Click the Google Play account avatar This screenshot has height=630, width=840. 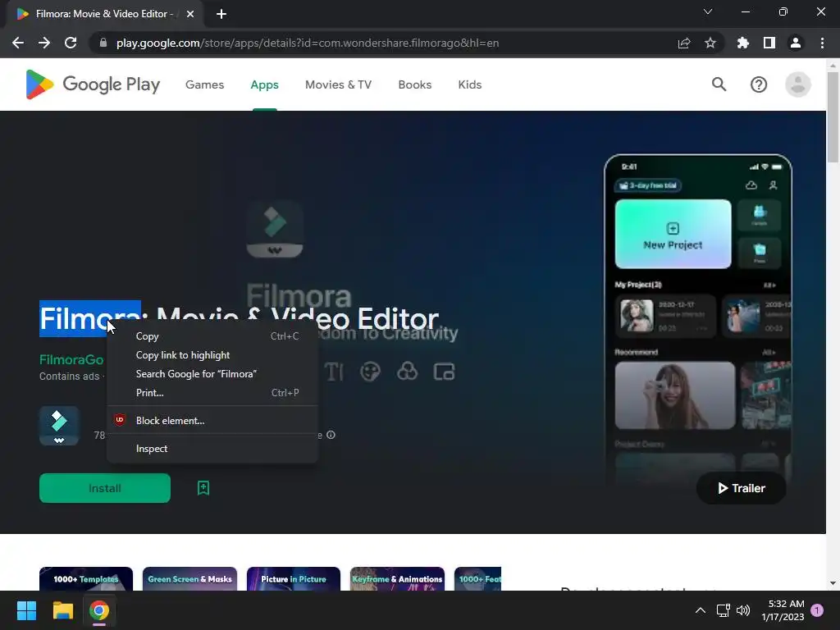click(797, 84)
